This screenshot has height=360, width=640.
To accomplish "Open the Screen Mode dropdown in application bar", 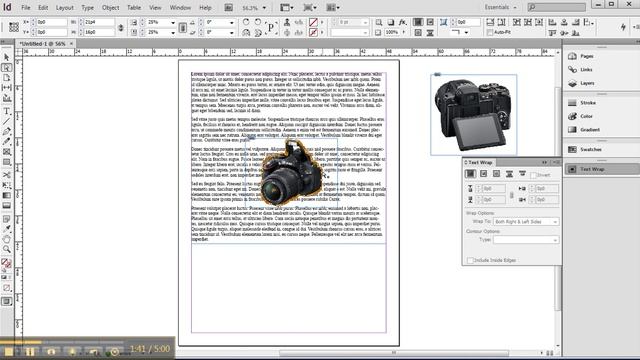I will 310,8.
